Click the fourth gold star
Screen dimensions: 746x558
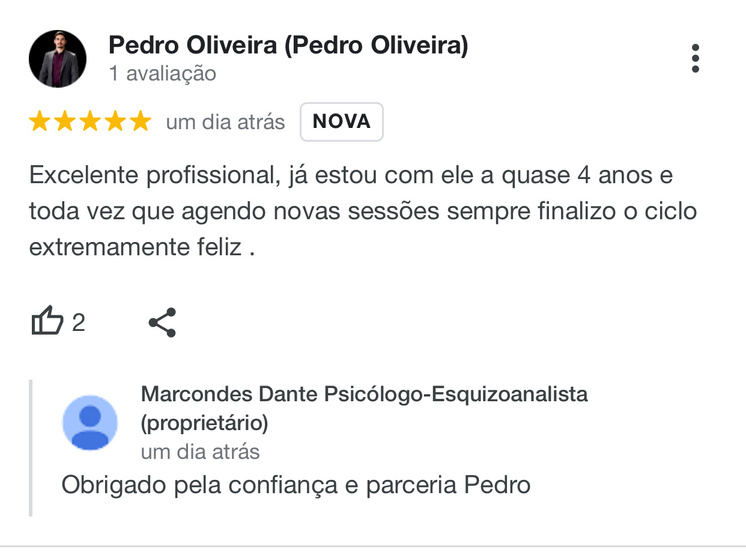[x=115, y=122]
